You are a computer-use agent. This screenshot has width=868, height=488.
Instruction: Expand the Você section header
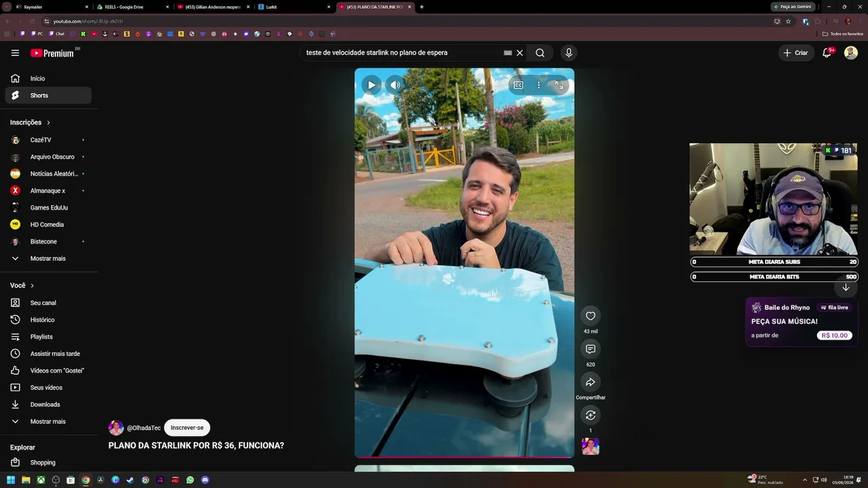coord(22,285)
